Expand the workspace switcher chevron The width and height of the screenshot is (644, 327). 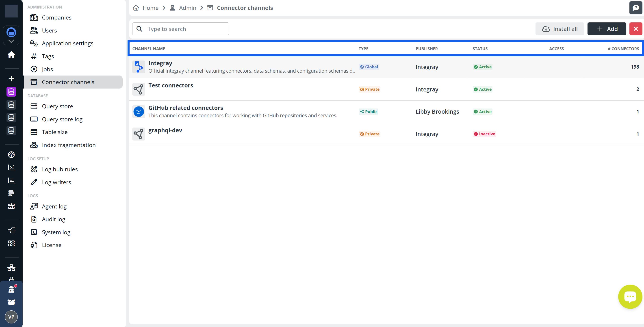[x=11, y=41]
